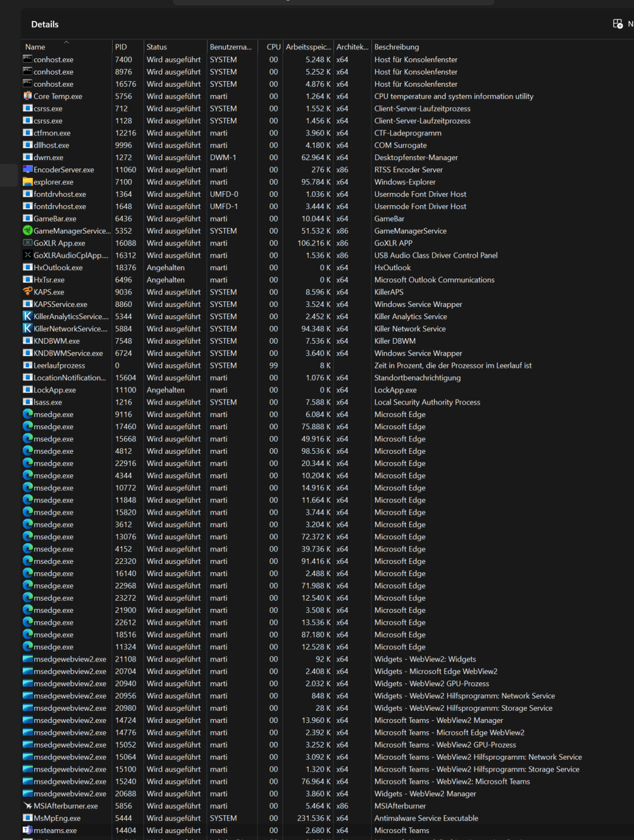The height and width of the screenshot is (840, 634).
Task: Click the conhost.exe icon PID 7400
Action: (27, 60)
